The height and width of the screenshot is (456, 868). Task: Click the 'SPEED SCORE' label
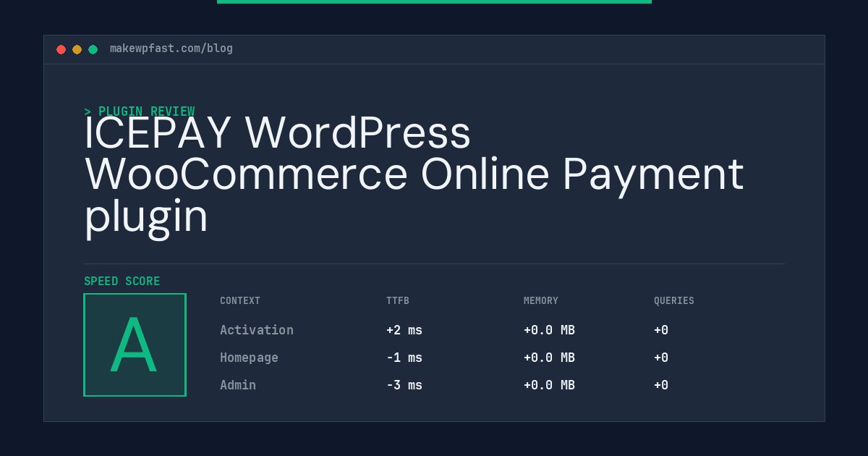[122, 281]
